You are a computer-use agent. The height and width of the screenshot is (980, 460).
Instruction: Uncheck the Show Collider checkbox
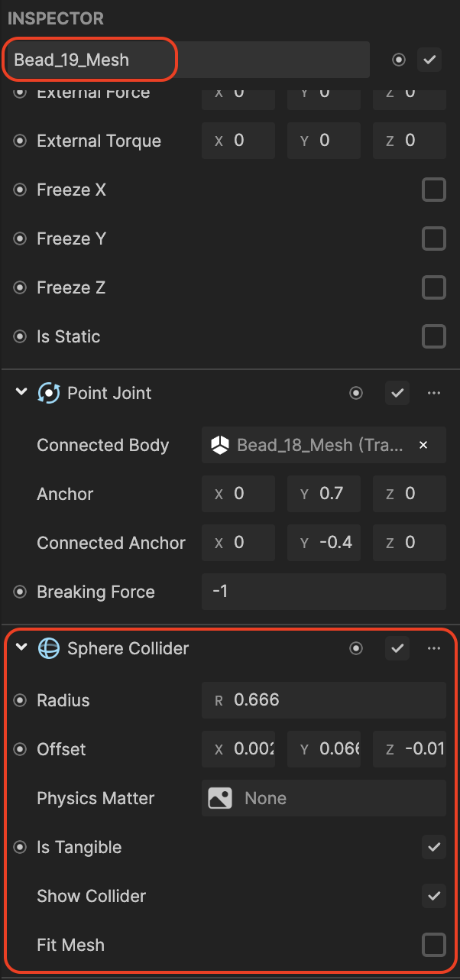tap(434, 897)
